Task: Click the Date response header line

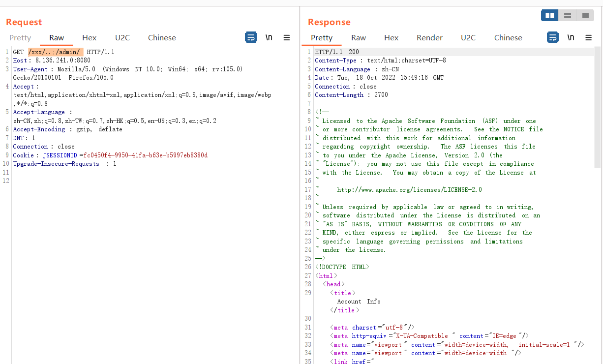Action: (x=379, y=78)
